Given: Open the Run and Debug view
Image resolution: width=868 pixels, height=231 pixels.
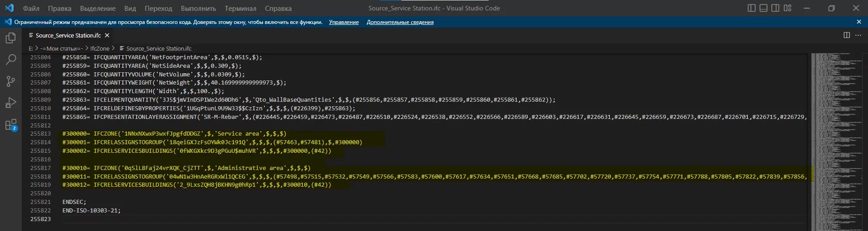Looking at the screenshot, I should [11, 103].
